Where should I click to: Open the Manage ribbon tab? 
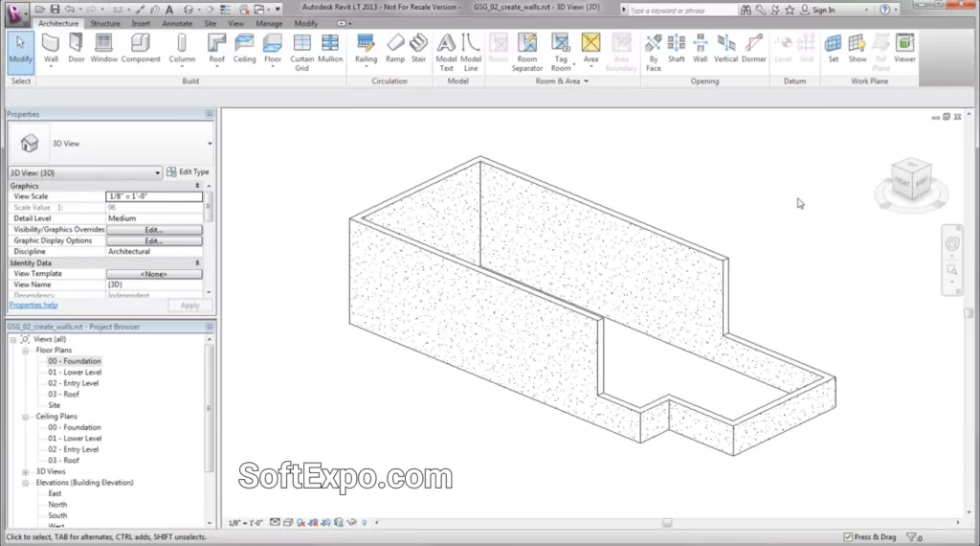point(269,23)
